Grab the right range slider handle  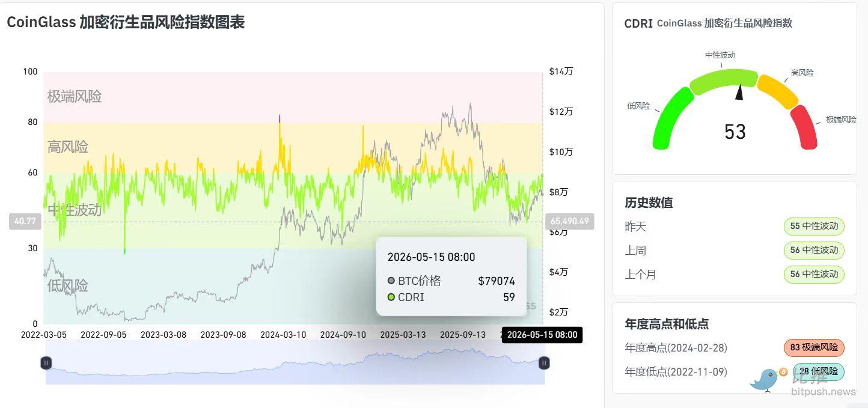click(544, 362)
